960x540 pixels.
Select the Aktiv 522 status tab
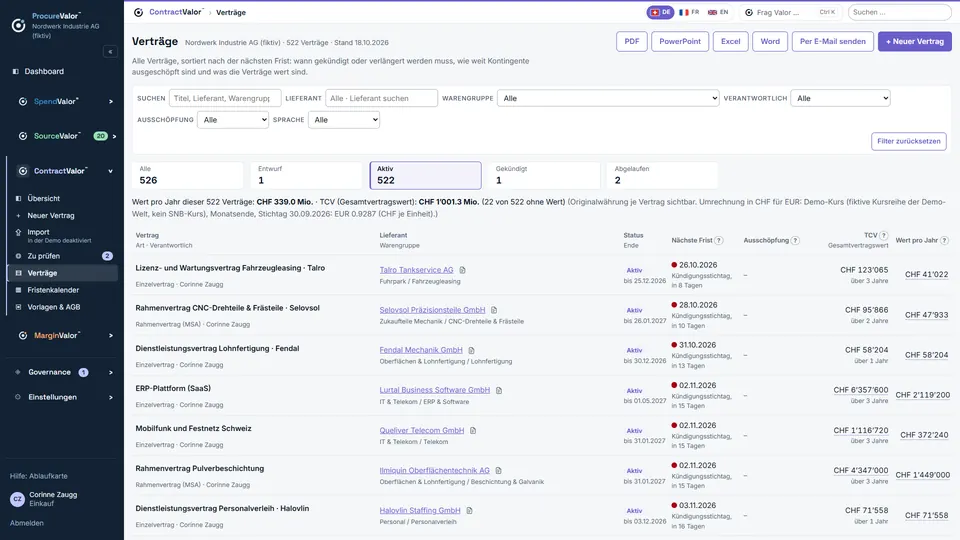426,175
